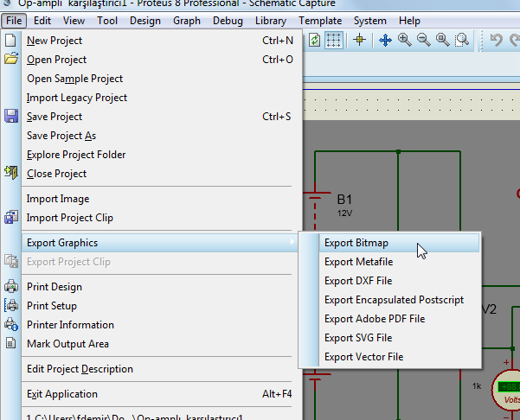Open the Tool menu

107,21
